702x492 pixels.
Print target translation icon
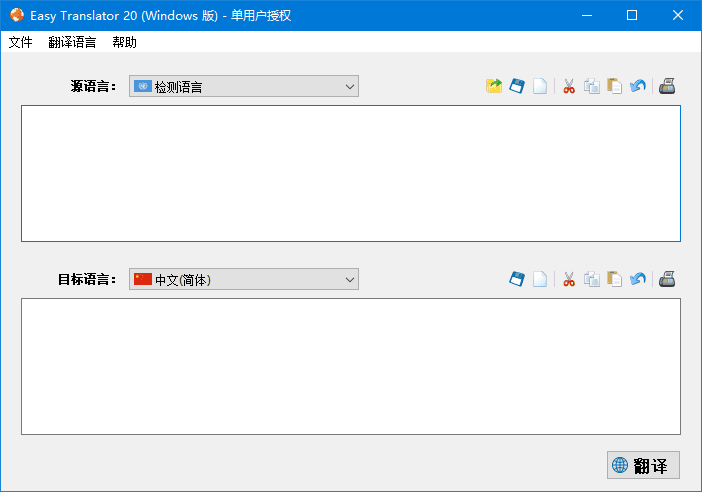(x=667, y=279)
